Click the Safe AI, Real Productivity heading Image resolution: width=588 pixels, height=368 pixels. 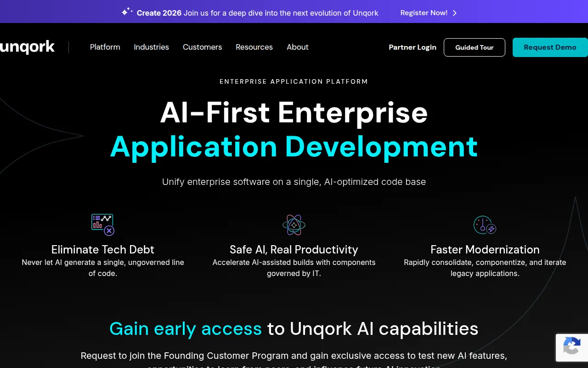294,249
